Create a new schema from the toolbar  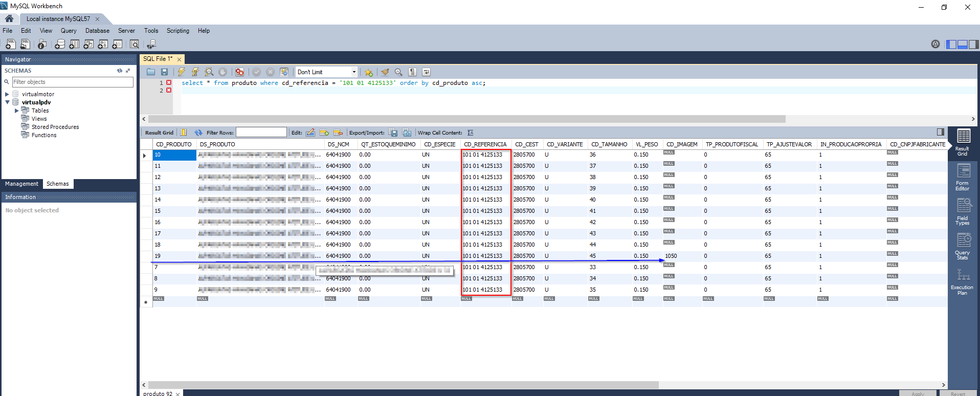60,45
